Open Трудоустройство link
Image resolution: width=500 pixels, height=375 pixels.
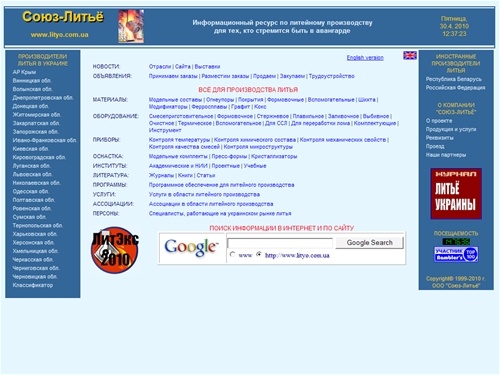(x=331, y=76)
